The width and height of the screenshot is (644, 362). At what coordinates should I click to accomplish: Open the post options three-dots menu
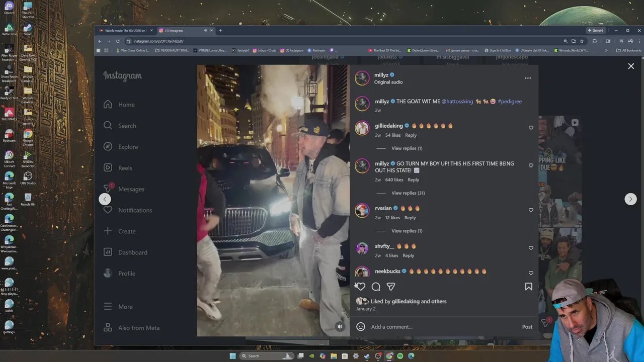tap(528, 78)
